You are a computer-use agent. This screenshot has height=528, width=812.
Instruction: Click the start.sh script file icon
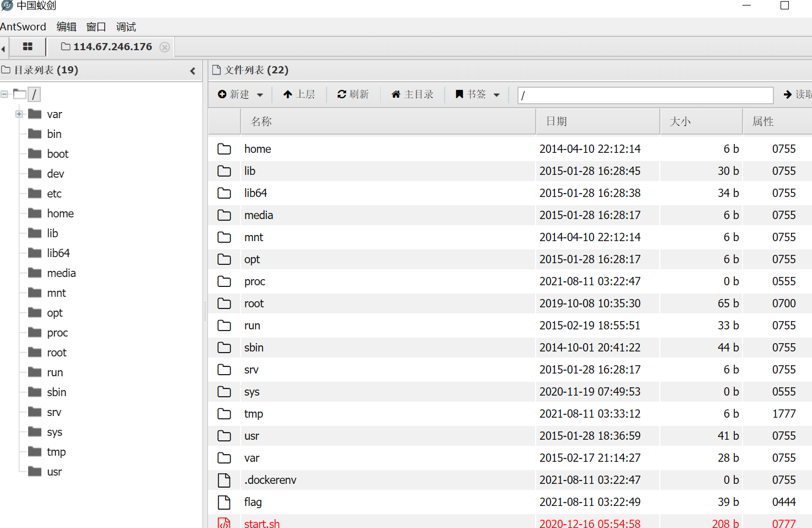[x=224, y=523]
